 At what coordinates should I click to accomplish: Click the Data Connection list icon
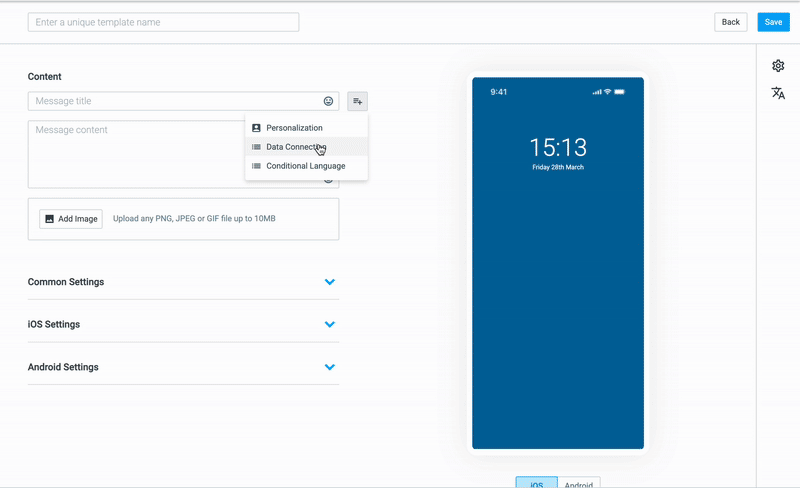click(x=256, y=147)
